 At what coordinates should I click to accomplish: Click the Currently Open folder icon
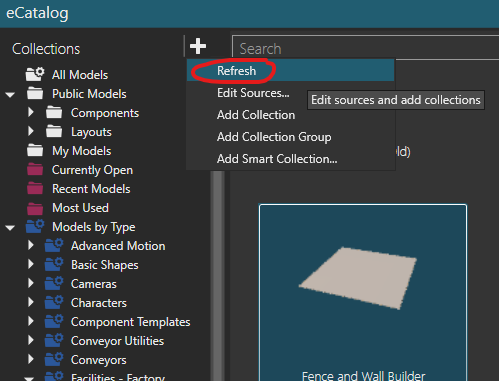(35, 170)
